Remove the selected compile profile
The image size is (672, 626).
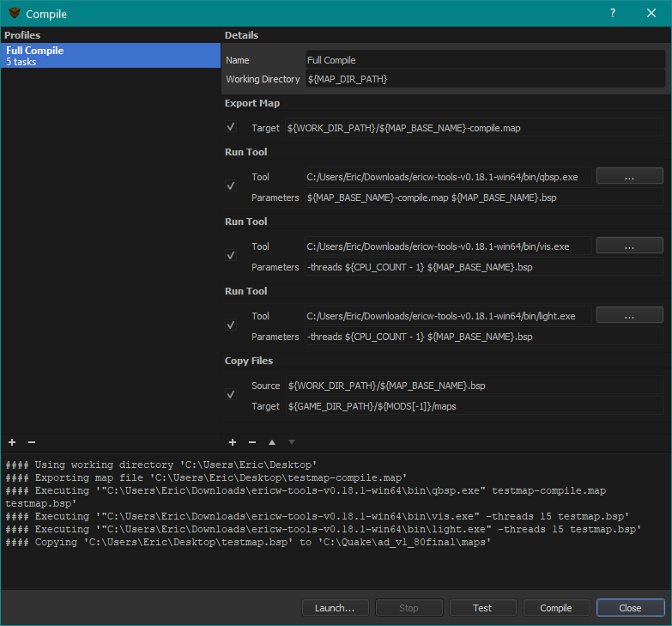pyautogui.click(x=32, y=442)
